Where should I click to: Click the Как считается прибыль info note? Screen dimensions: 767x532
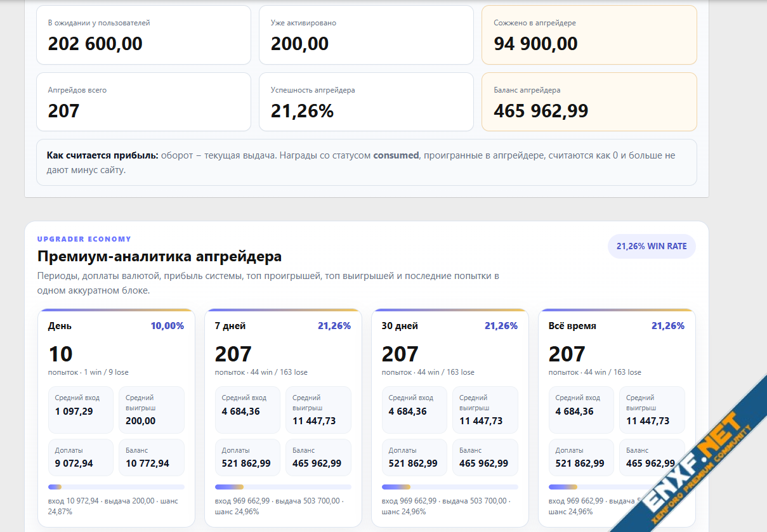pos(366,162)
